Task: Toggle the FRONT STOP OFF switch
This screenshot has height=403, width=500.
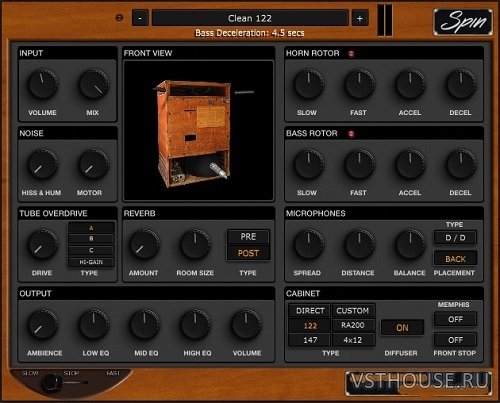Action: click(455, 340)
